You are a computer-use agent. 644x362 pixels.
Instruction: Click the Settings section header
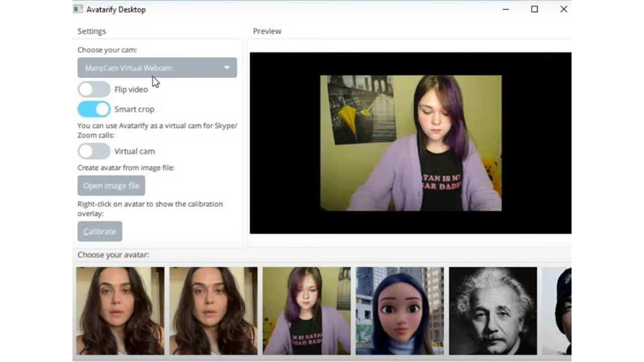(92, 31)
